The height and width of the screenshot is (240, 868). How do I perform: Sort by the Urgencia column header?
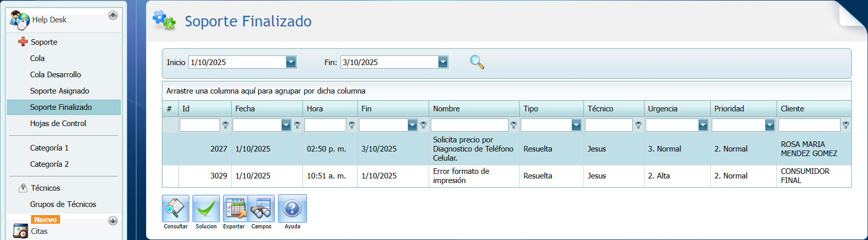coord(677,109)
